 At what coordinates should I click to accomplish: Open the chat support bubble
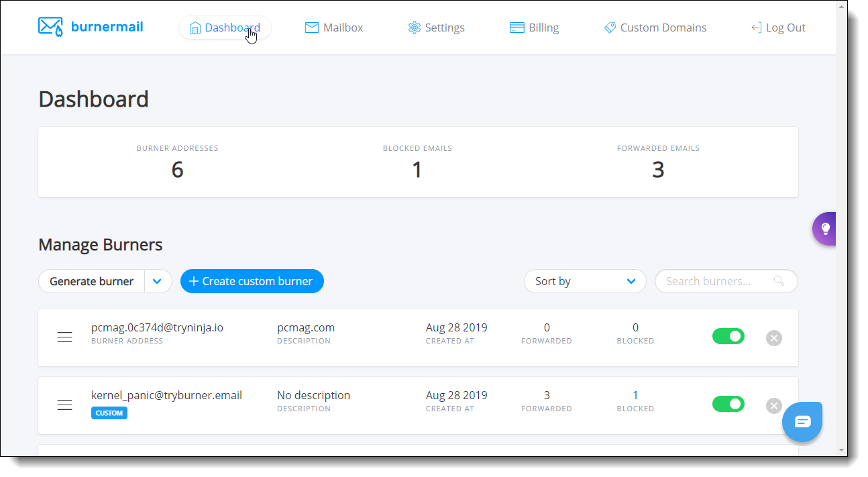802,421
